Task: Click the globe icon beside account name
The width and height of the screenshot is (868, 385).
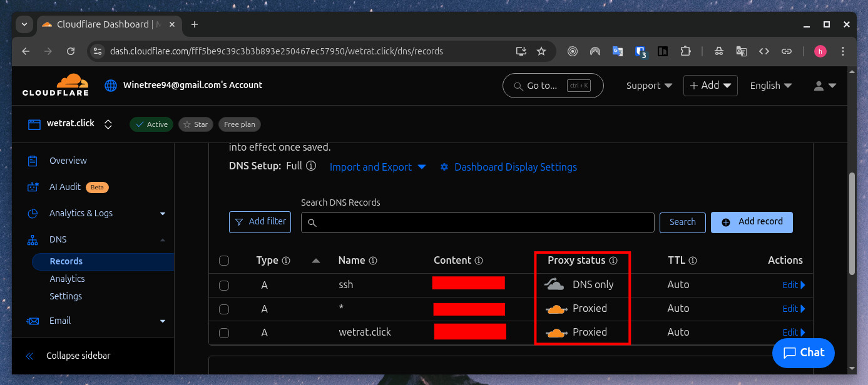Action: (x=111, y=86)
